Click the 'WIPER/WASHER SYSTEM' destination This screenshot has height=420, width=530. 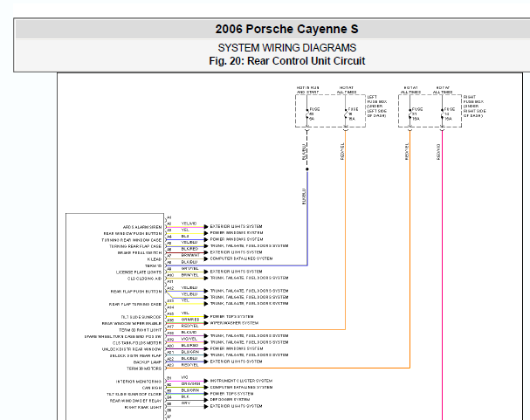point(234,323)
